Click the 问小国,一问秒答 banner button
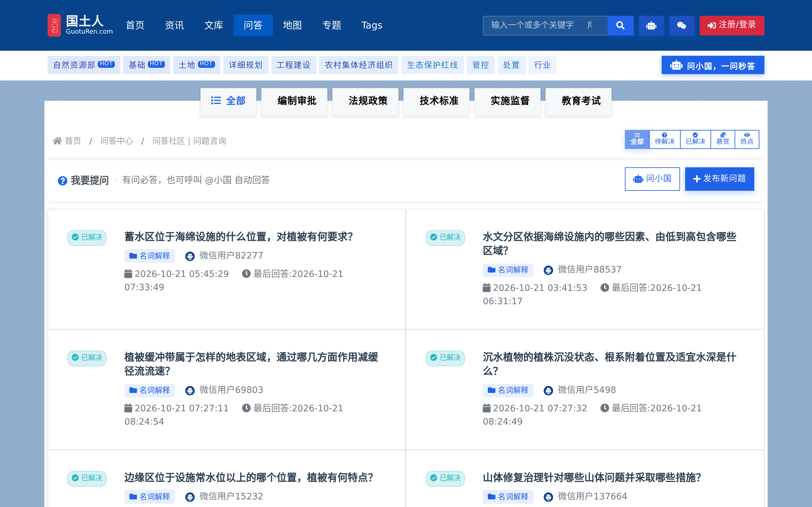Screen dimensions: 812x507 (713, 65)
